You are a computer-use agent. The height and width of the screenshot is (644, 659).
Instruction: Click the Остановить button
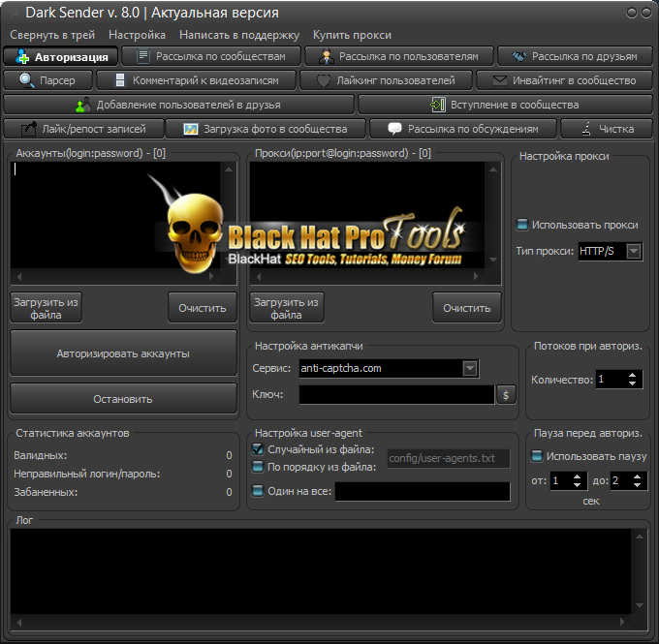coord(123,399)
